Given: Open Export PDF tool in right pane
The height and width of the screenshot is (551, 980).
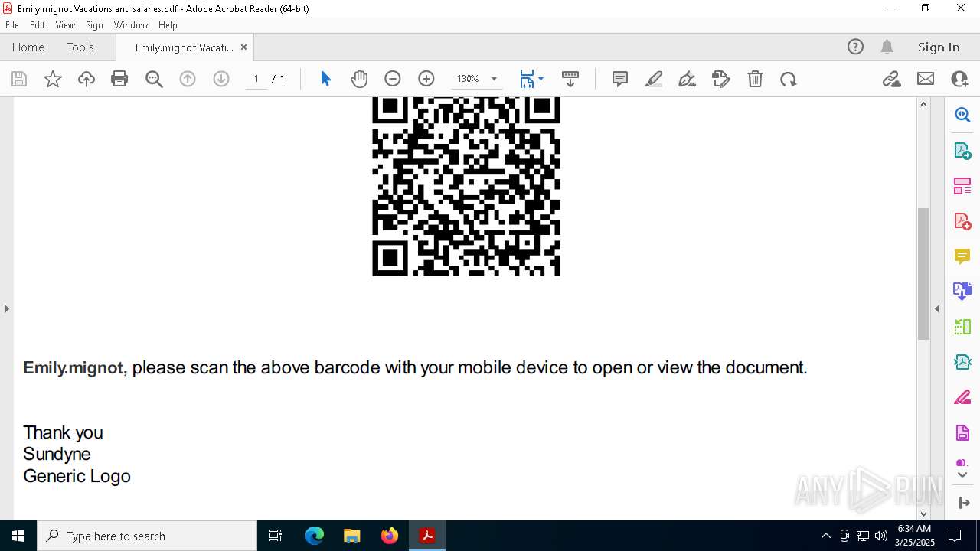Looking at the screenshot, I should pos(962,151).
